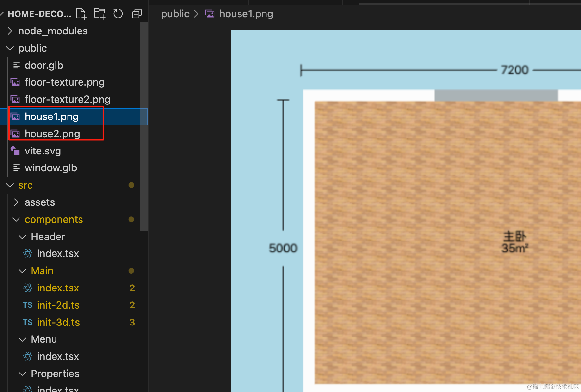The width and height of the screenshot is (581, 392).
Task: Click the vite.svg file icon
Action: pos(15,151)
